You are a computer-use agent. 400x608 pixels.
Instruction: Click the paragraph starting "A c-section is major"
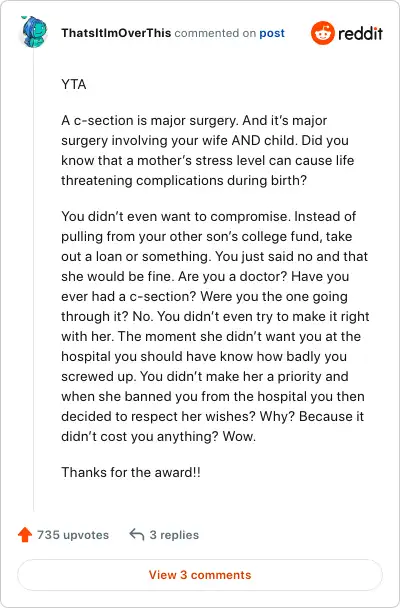208,150
